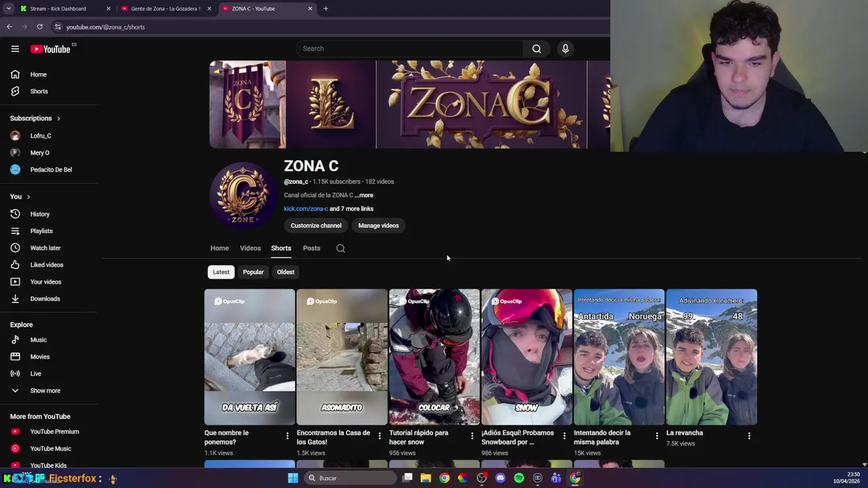Click the Windows taskbar Buscar search box
Viewport: 868px width, 488px height.
click(349, 478)
